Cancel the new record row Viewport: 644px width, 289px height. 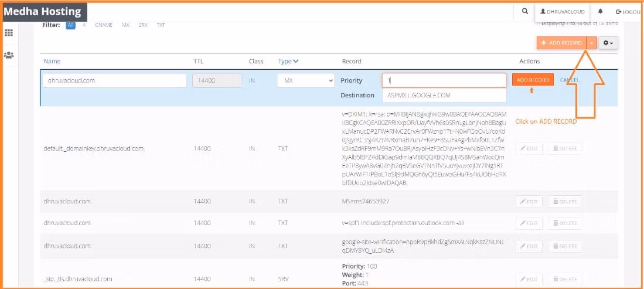coord(569,80)
